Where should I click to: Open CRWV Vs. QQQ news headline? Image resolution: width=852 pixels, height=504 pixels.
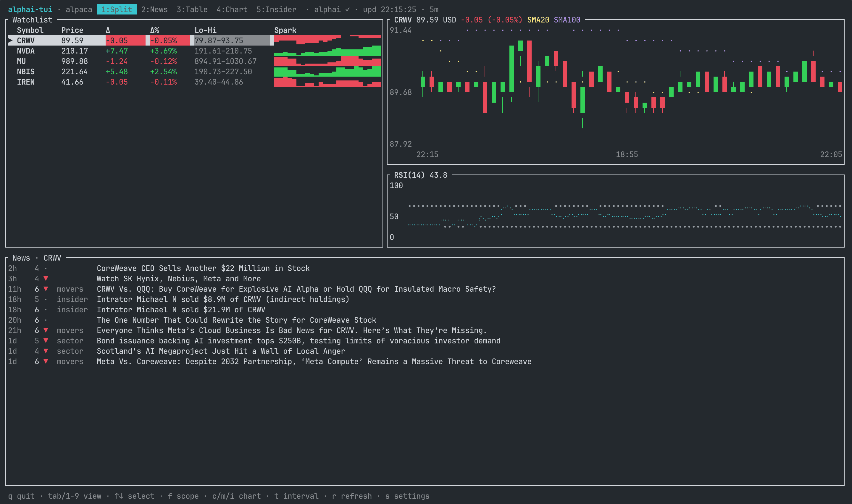click(x=296, y=289)
